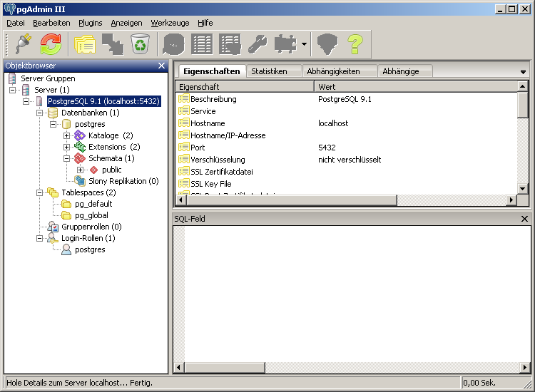Click the recycle bin drop-object icon
This screenshot has height=392, width=535.
(140, 44)
